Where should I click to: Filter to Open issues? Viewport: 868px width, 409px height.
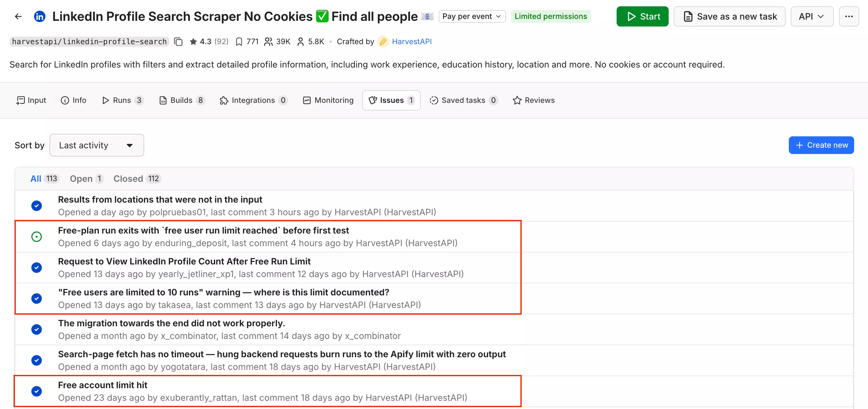(86, 179)
